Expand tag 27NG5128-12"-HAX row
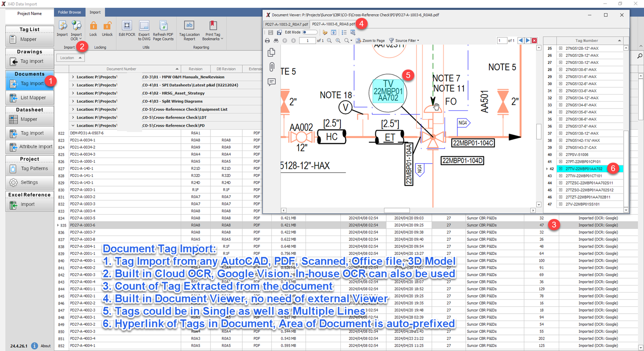Screen dimensions: 644x351 click(561, 48)
